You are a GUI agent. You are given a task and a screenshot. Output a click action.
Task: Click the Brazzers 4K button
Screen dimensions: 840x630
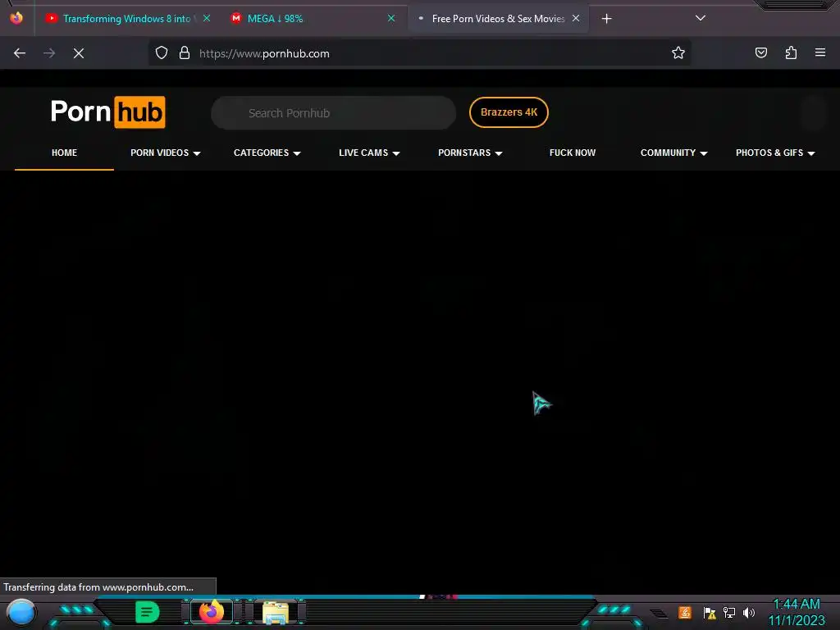tap(509, 112)
